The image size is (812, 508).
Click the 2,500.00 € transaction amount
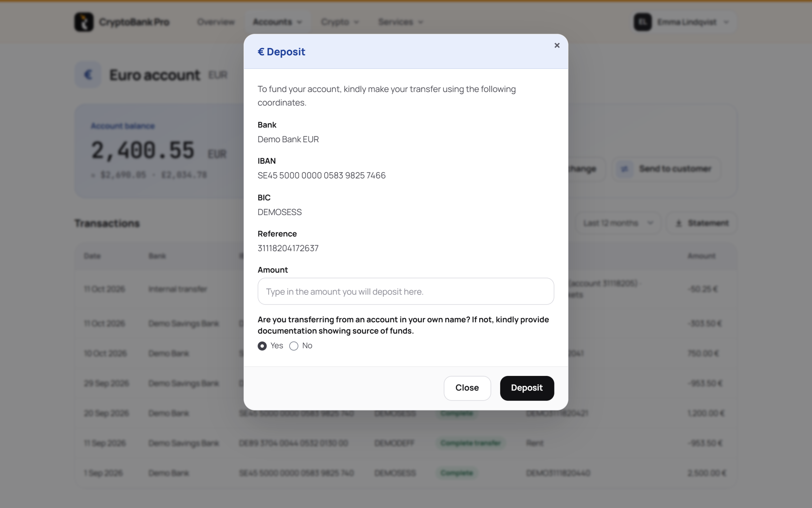tap(706, 473)
